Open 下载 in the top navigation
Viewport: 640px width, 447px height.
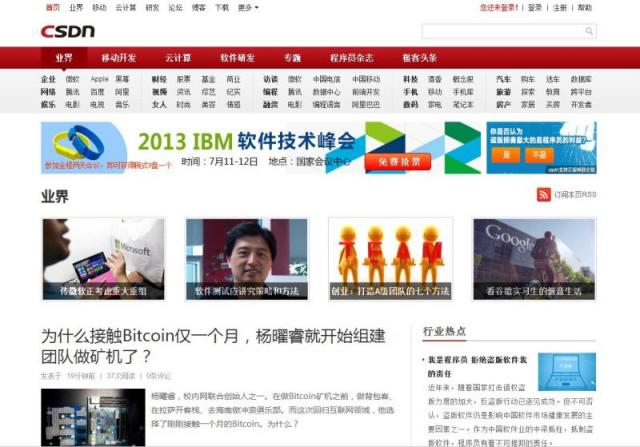click(222, 8)
